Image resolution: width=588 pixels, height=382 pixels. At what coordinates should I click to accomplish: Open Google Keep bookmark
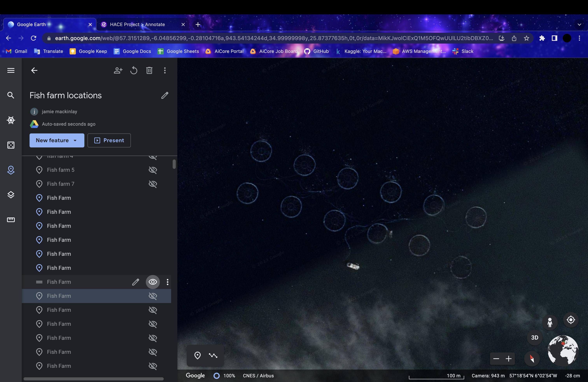pyautogui.click(x=88, y=51)
